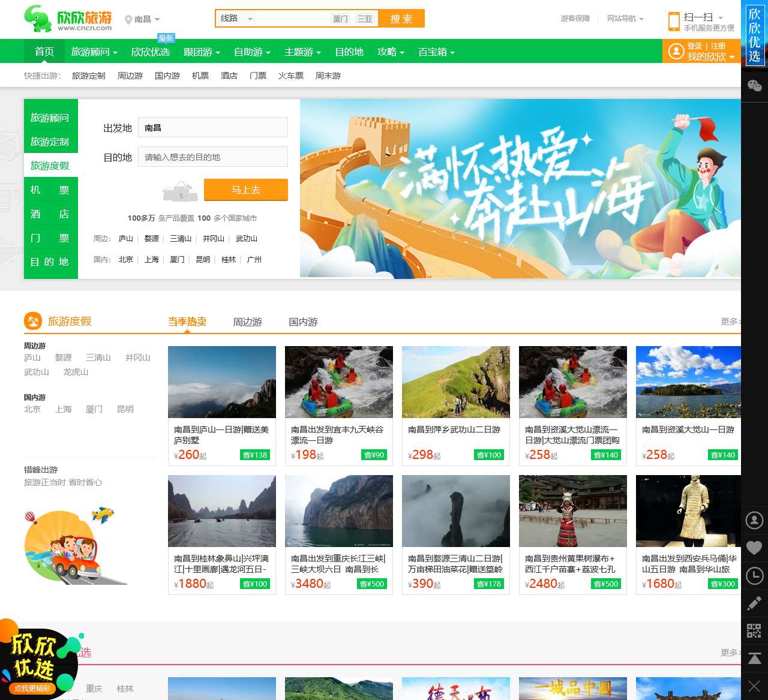The image size is (768, 700).
Task: Show the QR code icon in sidebar
Action: (x=754, y=630)
